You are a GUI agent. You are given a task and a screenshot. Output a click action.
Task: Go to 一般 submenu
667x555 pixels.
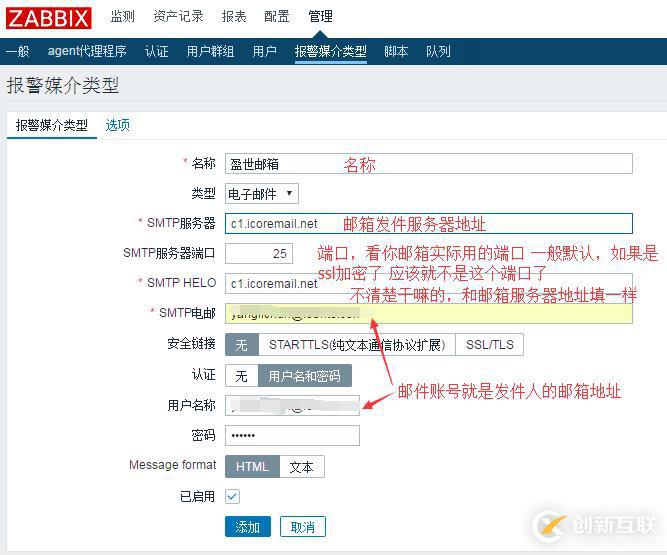(18, 51)
